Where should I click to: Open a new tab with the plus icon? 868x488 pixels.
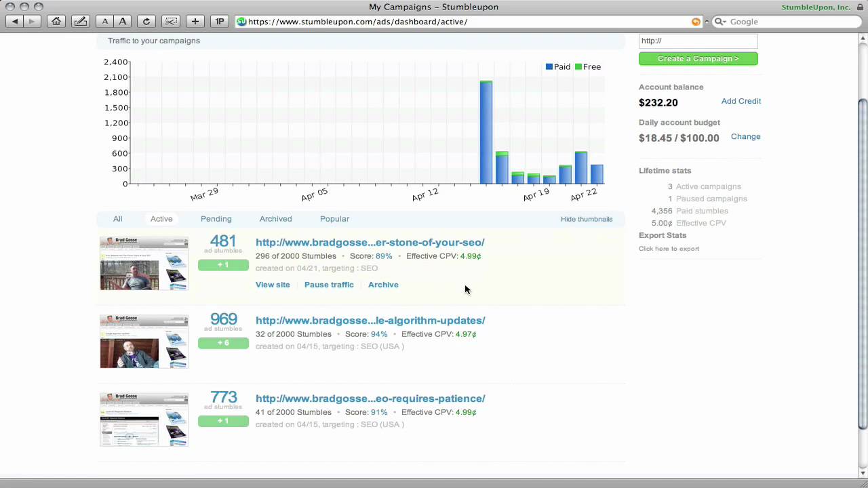coord(195,21)
